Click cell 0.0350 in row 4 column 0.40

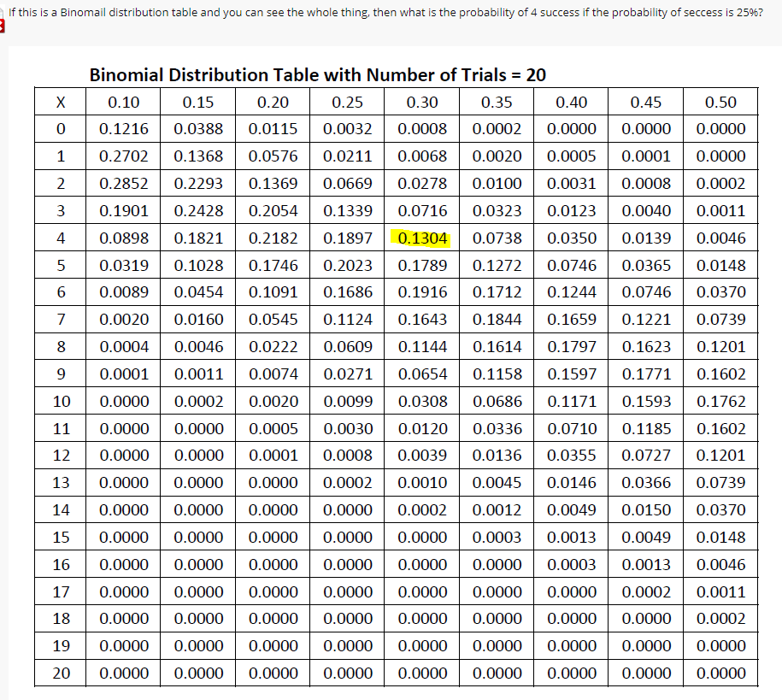pyautogui.click(x=572, y=238)
